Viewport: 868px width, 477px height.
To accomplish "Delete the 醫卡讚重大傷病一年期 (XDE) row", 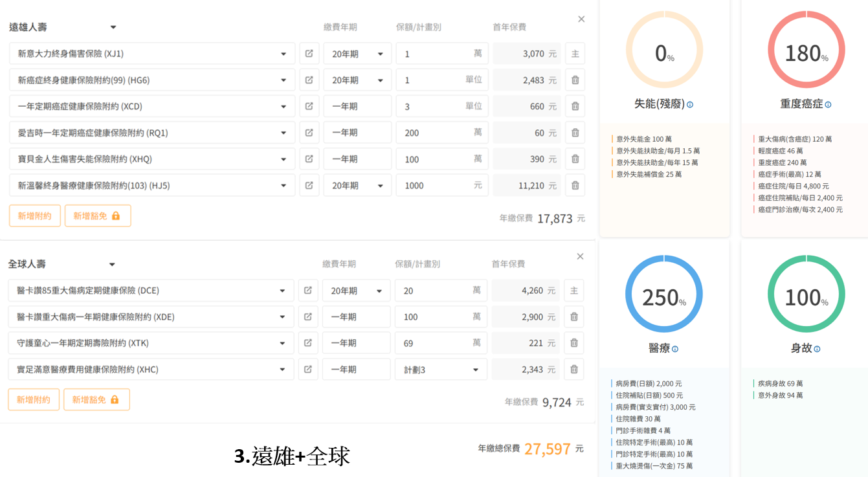I will tap(573, 317).
